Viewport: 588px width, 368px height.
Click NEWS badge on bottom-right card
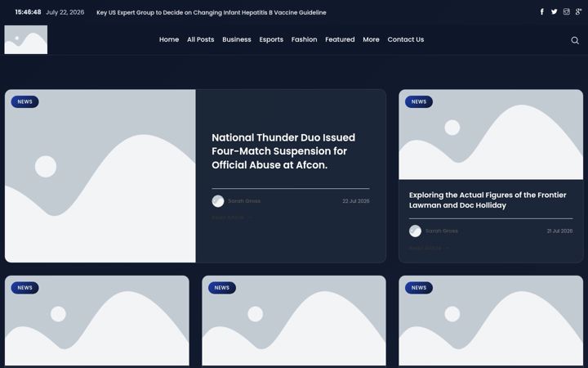419,288
